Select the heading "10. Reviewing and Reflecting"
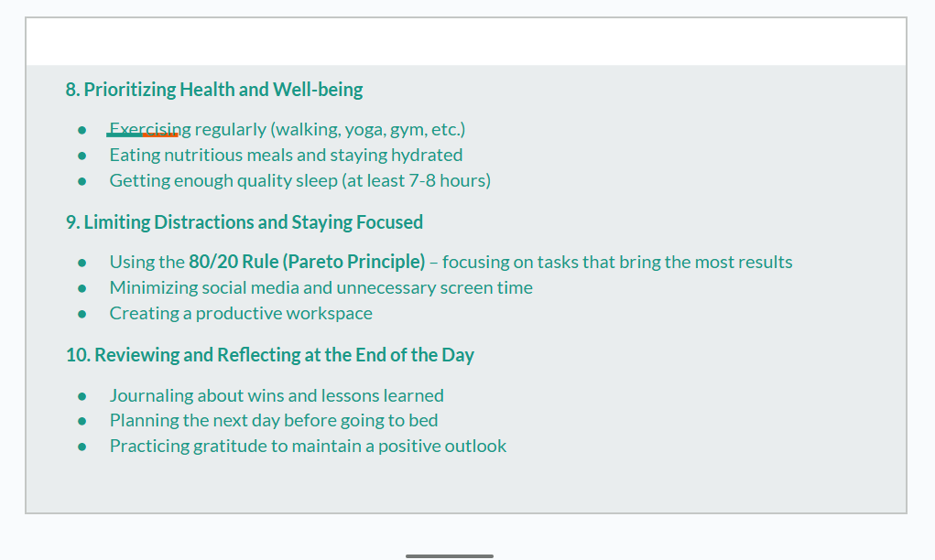This screenshot has width=935, height=560. click(x=269, y=355)
